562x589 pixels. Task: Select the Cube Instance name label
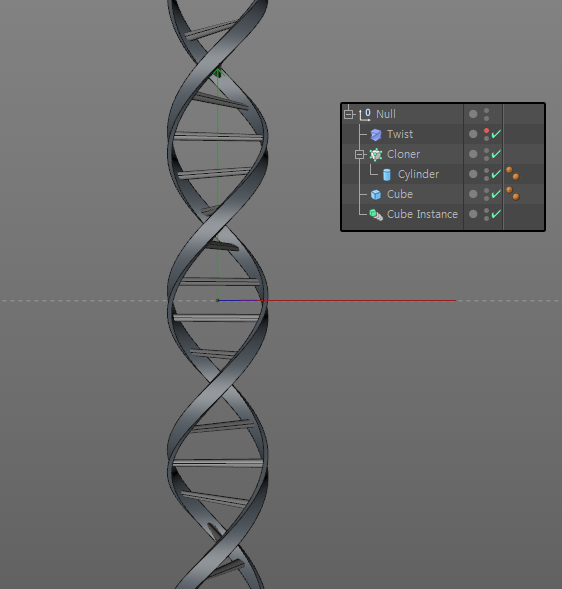click(422, 214)
